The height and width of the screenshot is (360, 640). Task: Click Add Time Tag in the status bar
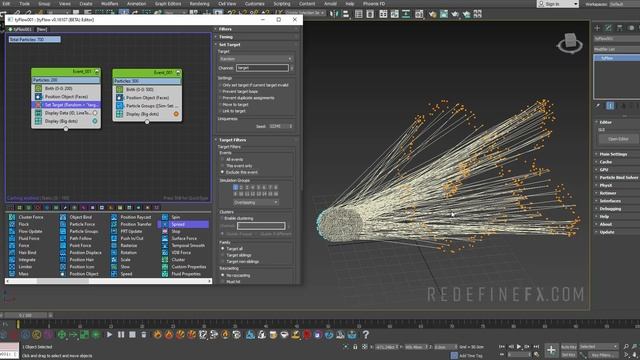(471, 356)
